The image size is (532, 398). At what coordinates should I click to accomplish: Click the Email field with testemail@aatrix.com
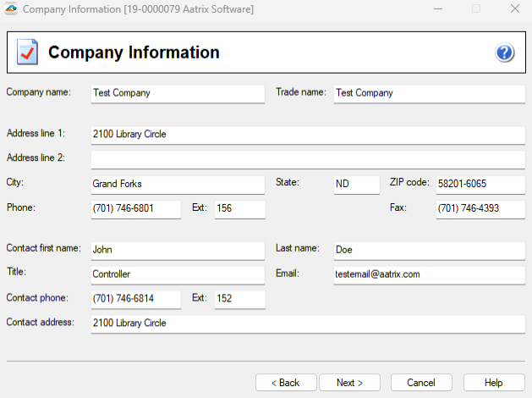[x=429, y=274]
